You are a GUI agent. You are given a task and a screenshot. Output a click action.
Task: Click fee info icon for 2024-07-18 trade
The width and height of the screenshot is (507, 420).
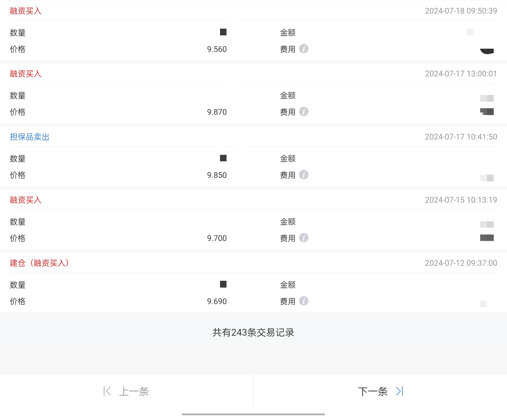point(303,49)
